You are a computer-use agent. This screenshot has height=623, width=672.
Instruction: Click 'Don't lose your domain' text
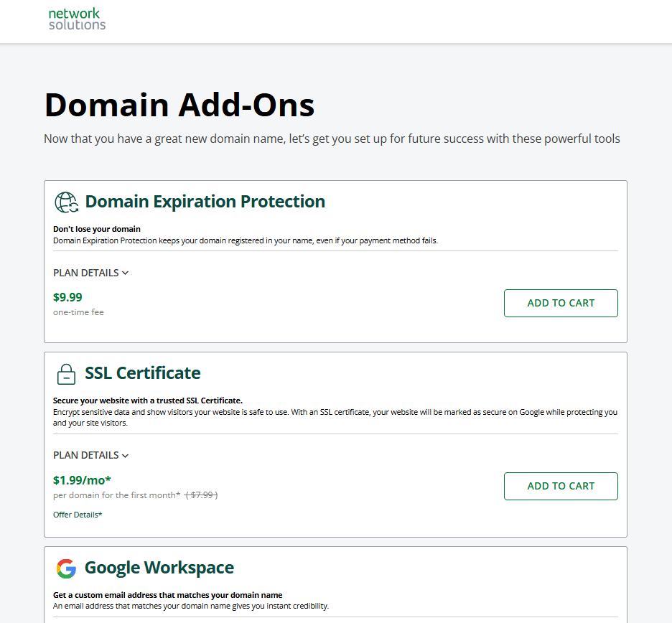click(97, 229)
